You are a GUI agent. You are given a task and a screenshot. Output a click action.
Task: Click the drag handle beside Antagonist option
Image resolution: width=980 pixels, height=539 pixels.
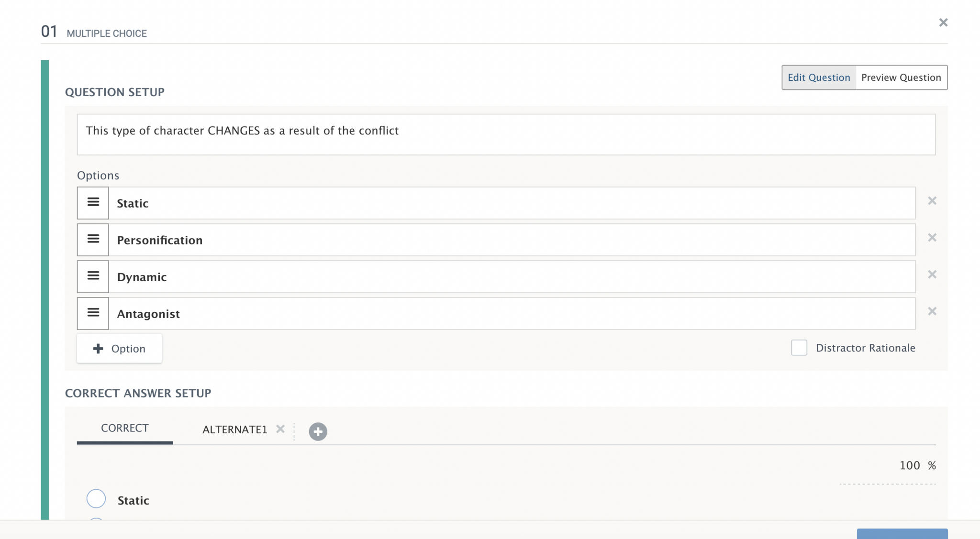[x=93, y=313]
